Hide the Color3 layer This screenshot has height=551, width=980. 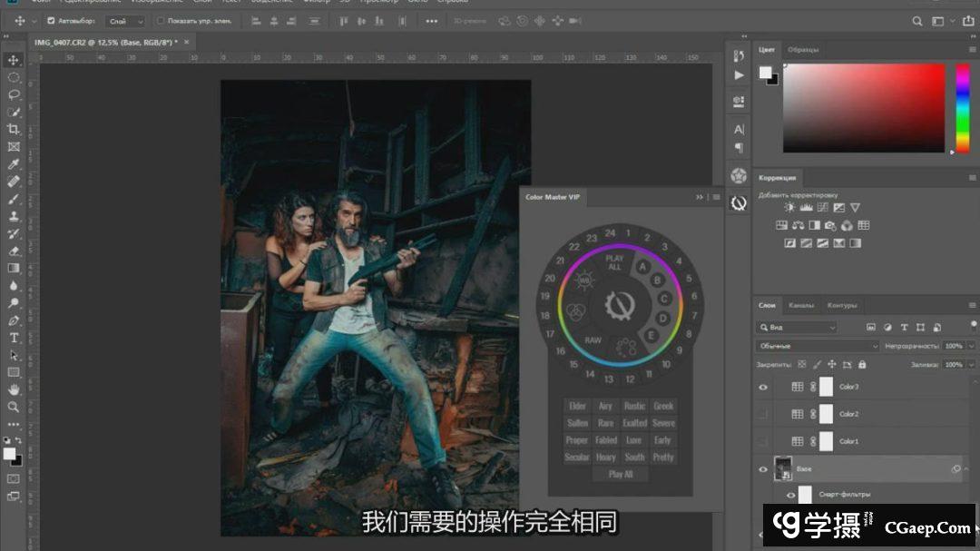[x=763, y=387]
